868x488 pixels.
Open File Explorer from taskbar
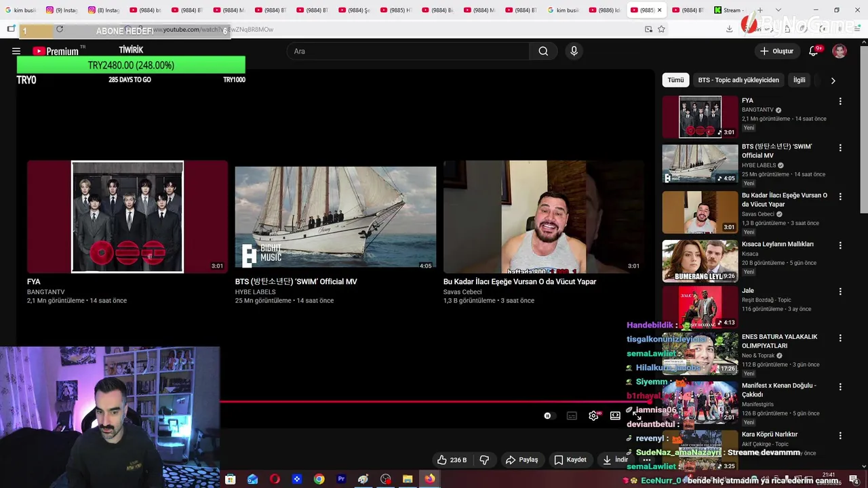click(x=408, y=479)
